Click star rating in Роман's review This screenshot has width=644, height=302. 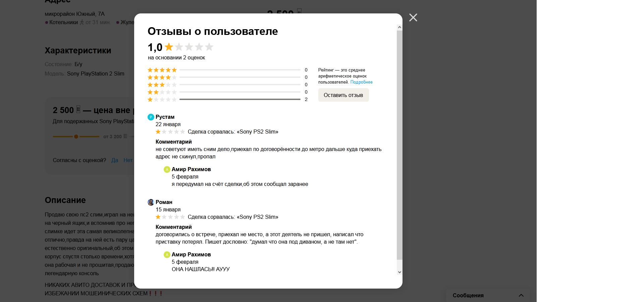click(x=170, y=217)
